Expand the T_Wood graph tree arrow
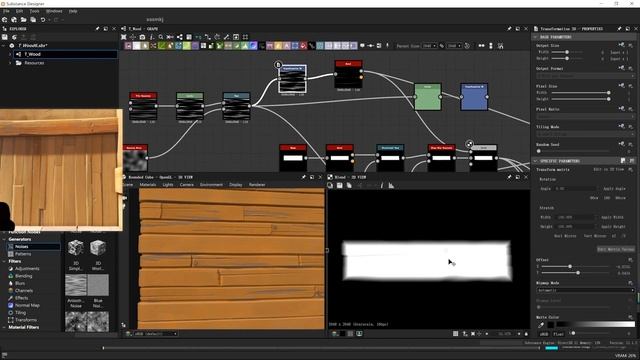The image size is (640, 360). click(x=10, y=54)
